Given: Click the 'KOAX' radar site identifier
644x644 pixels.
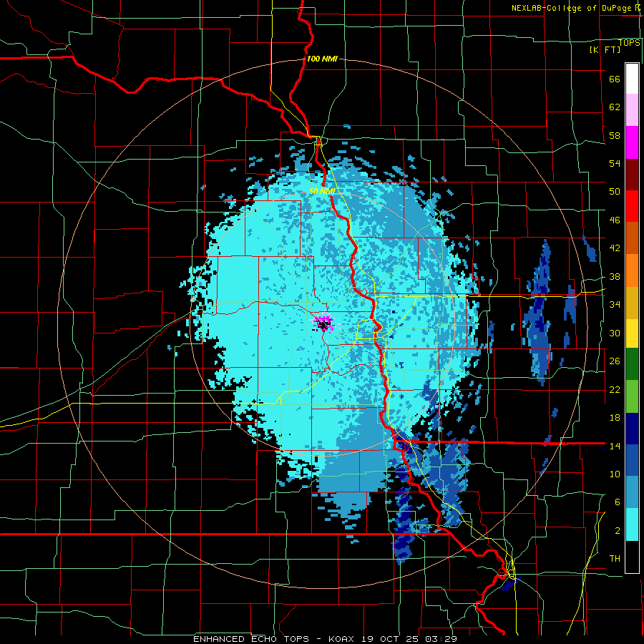Looking at the screenshot, I should [x=343, y=639].
